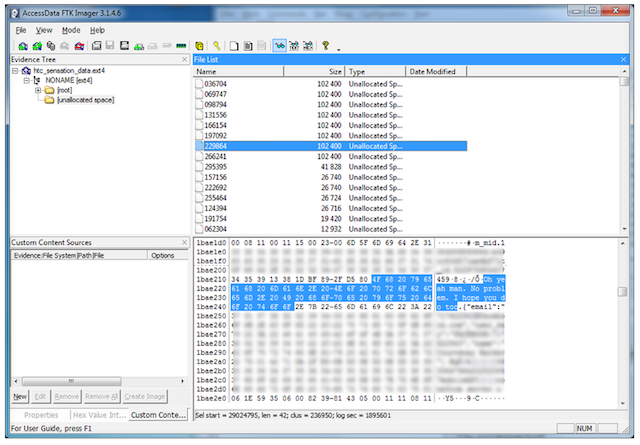Select htc_sensation_data.ext4 image in tree
The height and width of the screenshot is (445, 640).
pyautogui.click(x=69, y=71)
